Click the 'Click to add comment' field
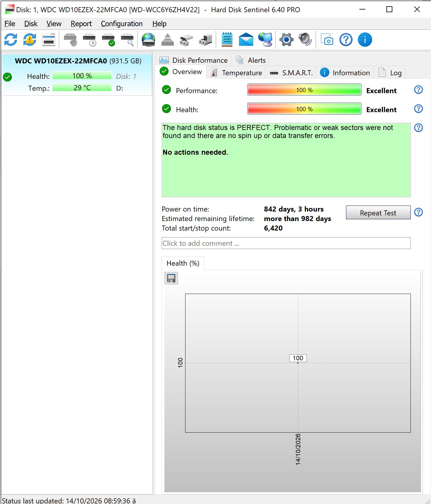The width and height of the screenshot is (431, 504). [286, 243]
